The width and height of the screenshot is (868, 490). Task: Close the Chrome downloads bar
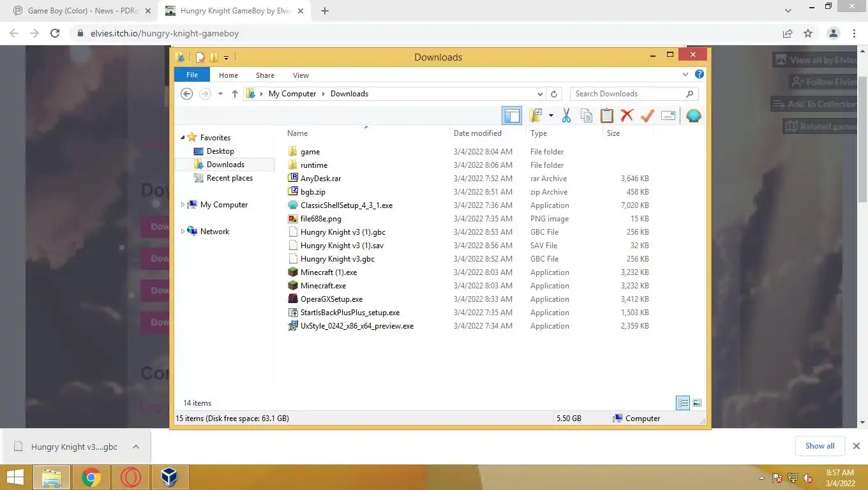click(857, 446)
